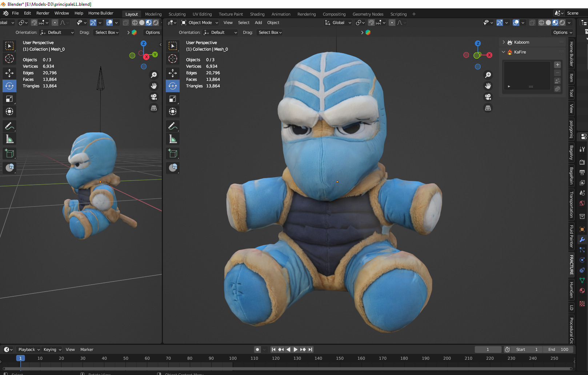The width and height of the screenshot is (588, 375).
Task: Open the Modifier properties wrench tab
Action: click(x=582, y=240)
